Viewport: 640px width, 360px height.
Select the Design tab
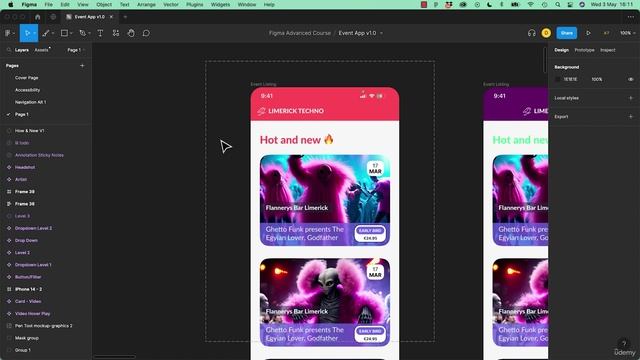(x=561, y=50)
